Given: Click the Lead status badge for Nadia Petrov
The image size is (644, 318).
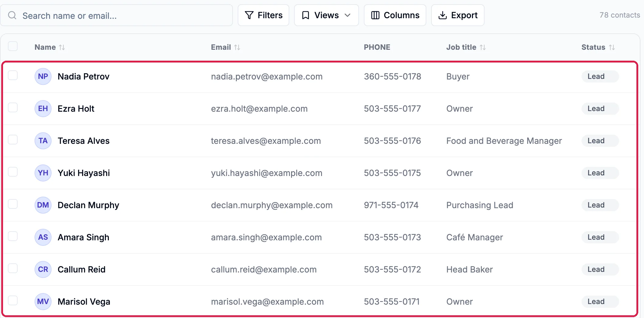Looking at the screenshot, I should (x=600, y=76).
